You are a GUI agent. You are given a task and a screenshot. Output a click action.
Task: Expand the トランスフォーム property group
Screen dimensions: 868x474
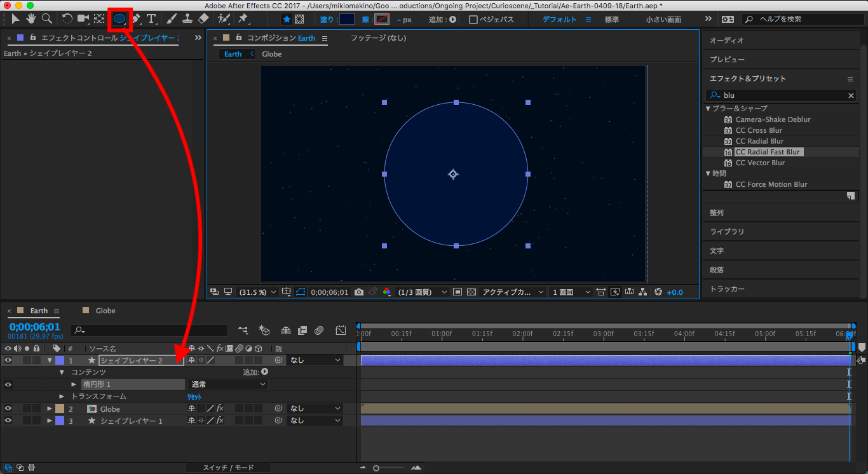[x=62, y=396]
